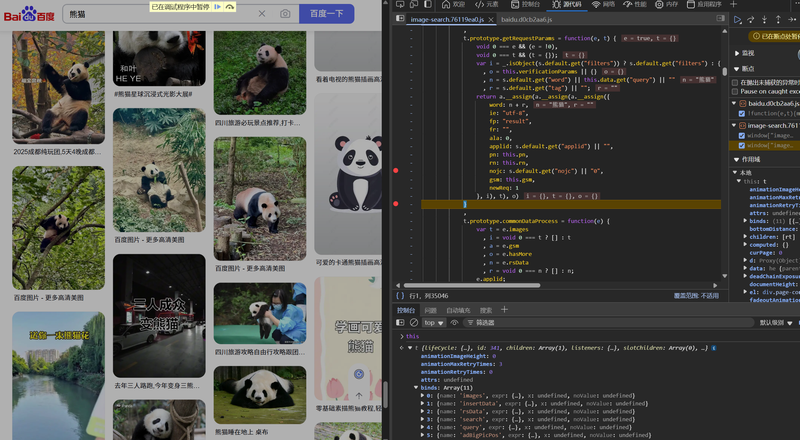The image size is (800, 440).
Task: Click the resume script execution icon in debugger toolbar
Action: [x=738, y=19]
